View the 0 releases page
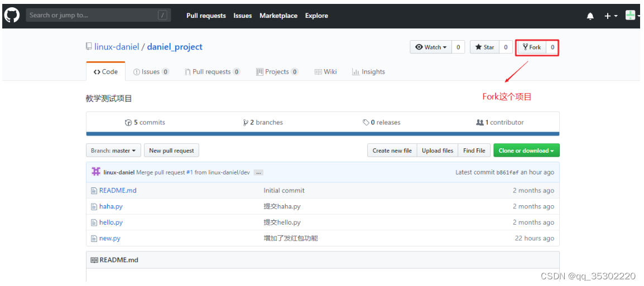644x286 pixels. [x=382, y=122]
